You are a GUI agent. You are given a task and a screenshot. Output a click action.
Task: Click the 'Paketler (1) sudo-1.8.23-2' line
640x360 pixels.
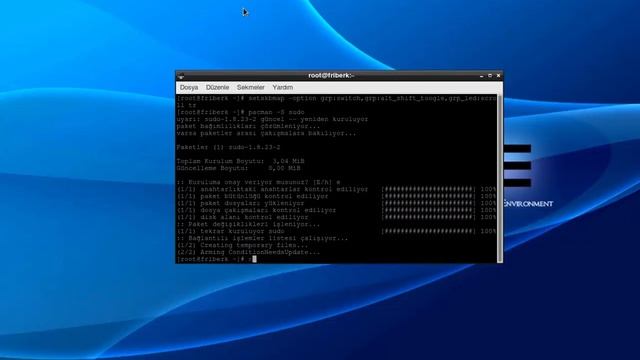229,147
